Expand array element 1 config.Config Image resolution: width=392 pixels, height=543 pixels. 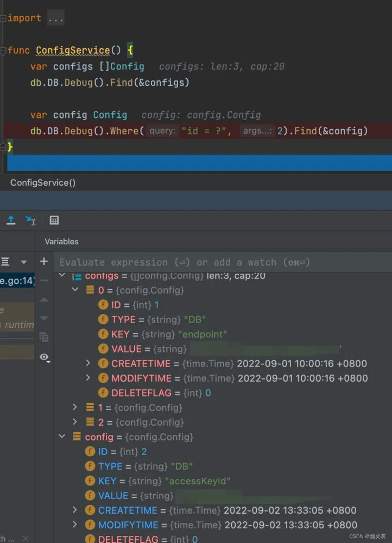click(75, 407)
